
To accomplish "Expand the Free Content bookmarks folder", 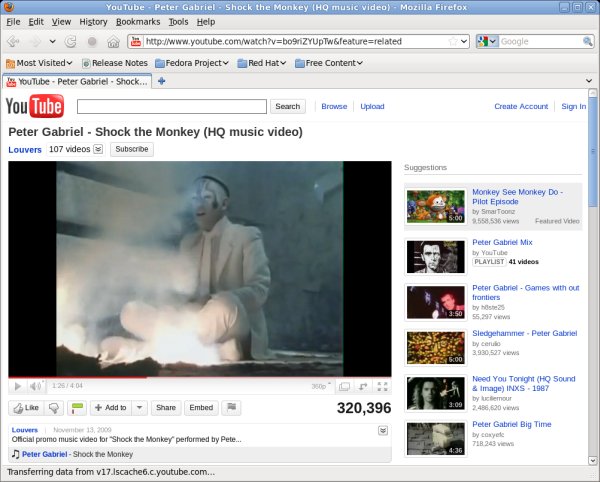I will tap(329, 63).
